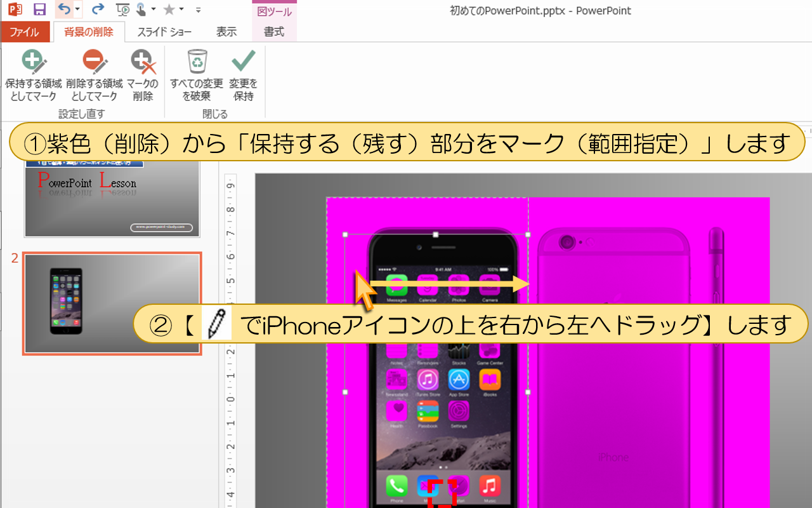Click the 設定し直す group label
This screenshot has height=508, width=812.
click(x=82, y=114)
